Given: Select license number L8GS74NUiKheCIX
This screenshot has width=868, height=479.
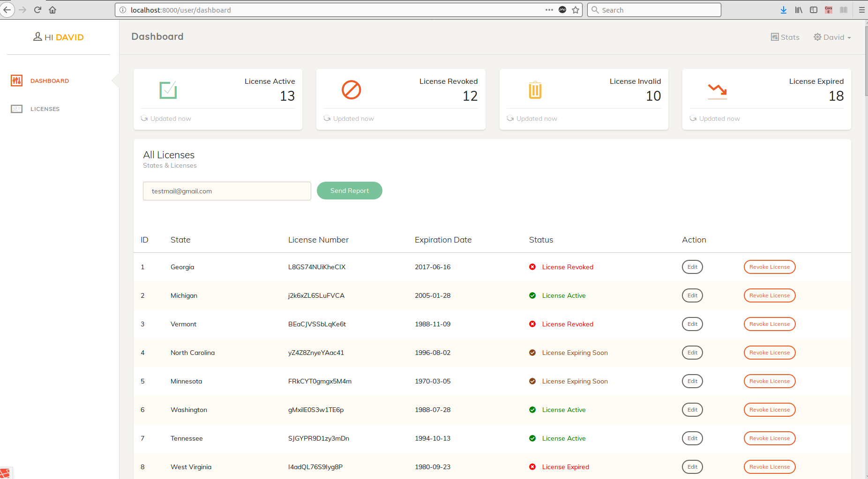Looking at the screenshot, I should point(317,267).
